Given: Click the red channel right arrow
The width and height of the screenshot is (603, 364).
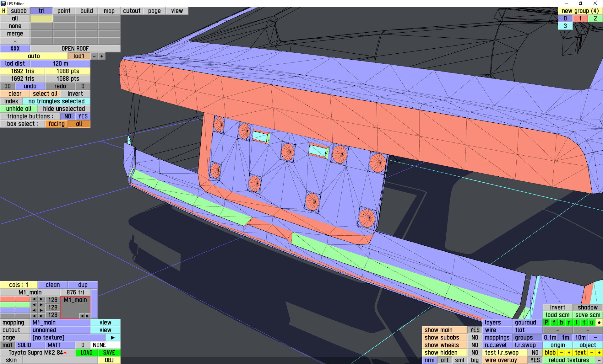Looking at the screenshot, I should (x=41, y=299).
